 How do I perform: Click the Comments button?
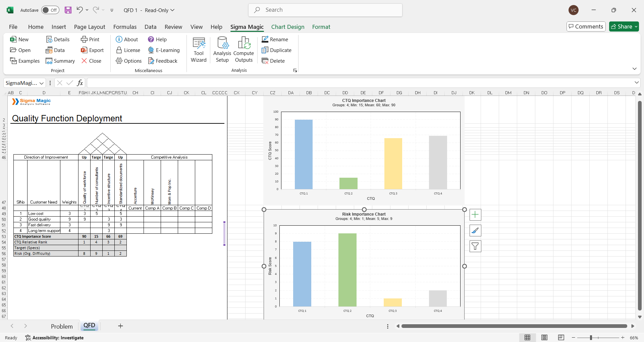tap(586, 26)
